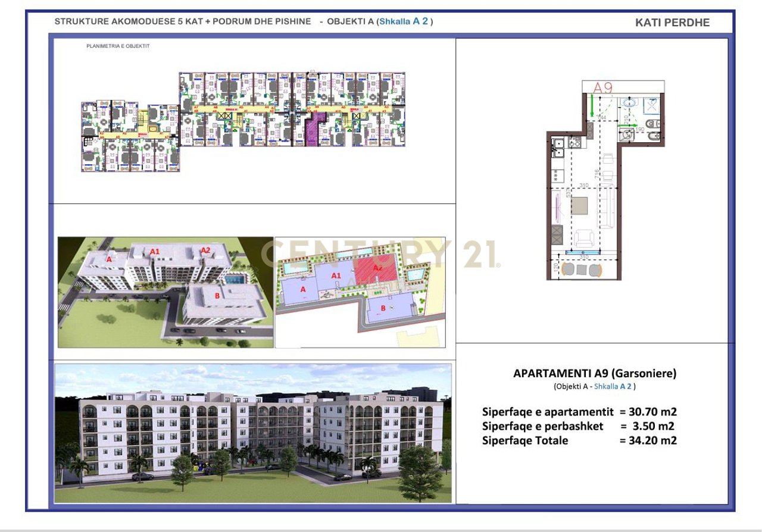Click the Siperfaqe Totale 34.20 m2 value
The height and width of the screenshot is (532, 762).
point(648,440)
